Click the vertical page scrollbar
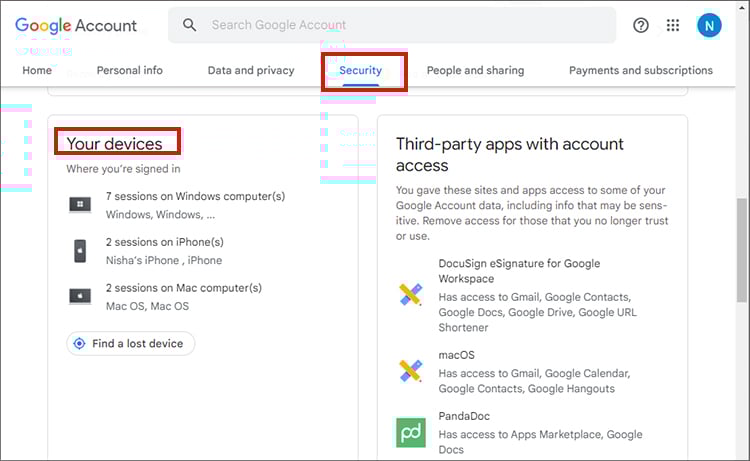Image resolution: width=750 pixels, height=461 pixels. [x=742, y=250]
